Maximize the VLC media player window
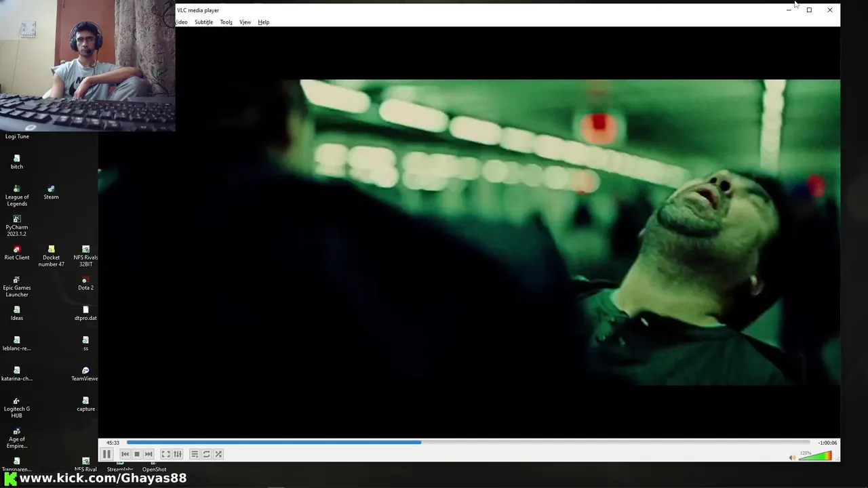868x488 pixels. tap(809, 10)
